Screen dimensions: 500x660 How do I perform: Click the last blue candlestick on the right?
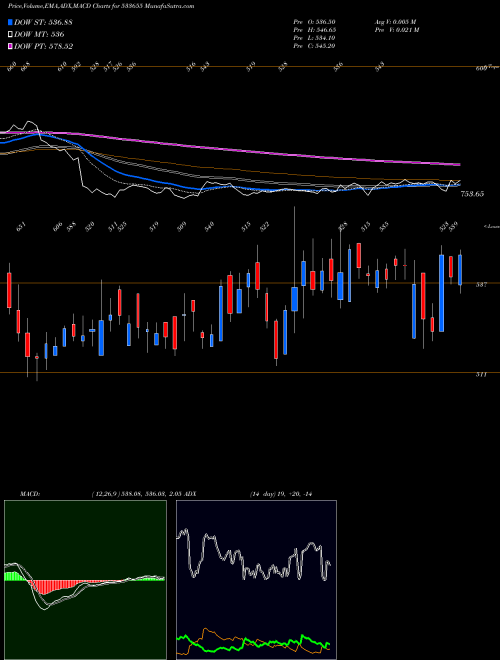460,270
